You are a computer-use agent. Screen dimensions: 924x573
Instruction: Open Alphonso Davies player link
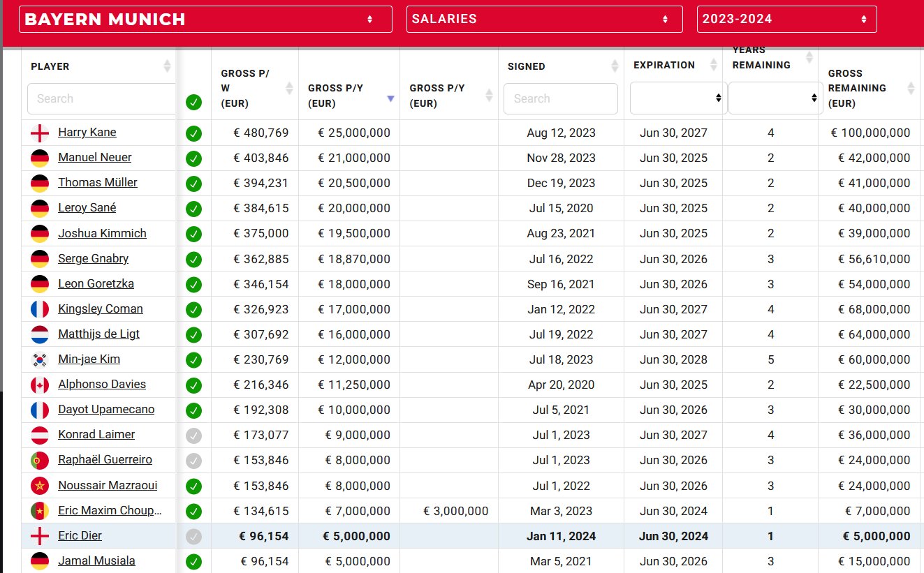(101, 385)
